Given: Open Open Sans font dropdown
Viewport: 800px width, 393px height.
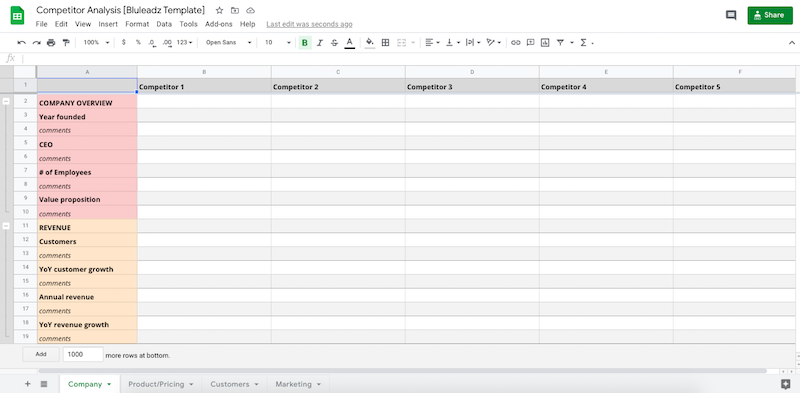Looking at the screenshot, I should click(x=229, y=43).
